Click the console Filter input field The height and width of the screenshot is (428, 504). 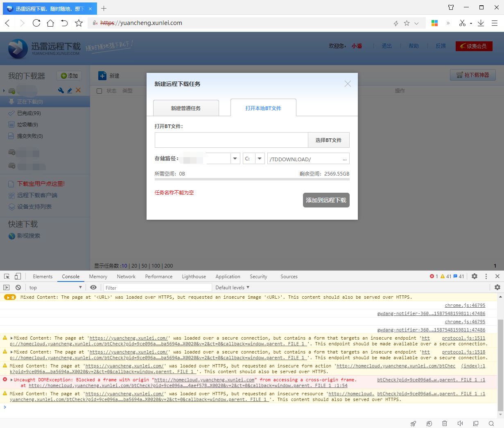coord(157,288)
